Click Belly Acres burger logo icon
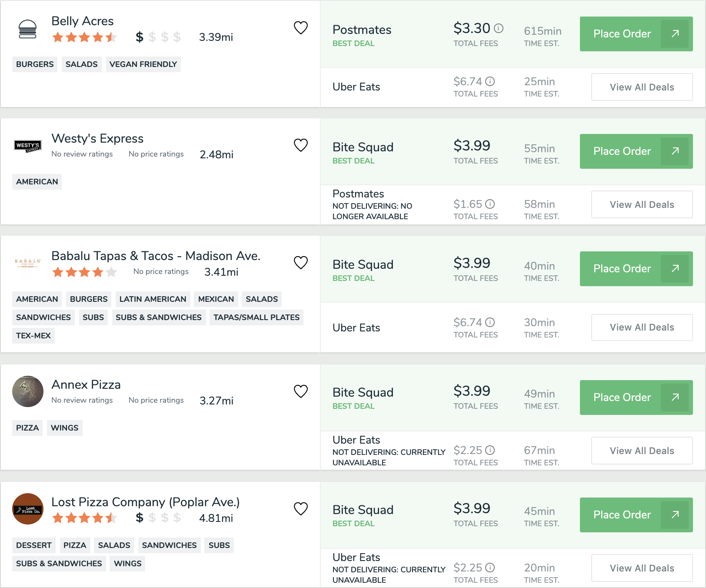706x588 pixels. click(28, 30)
